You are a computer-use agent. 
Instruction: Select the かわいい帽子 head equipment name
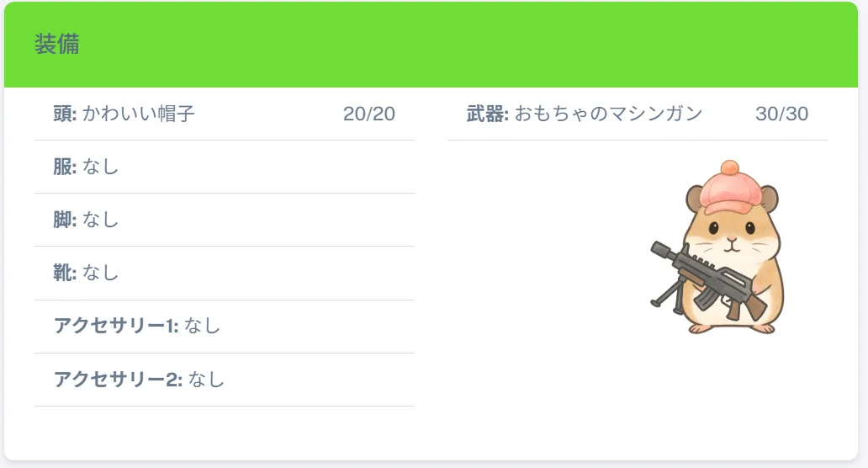pyautogui.click(x=139, y=114)
